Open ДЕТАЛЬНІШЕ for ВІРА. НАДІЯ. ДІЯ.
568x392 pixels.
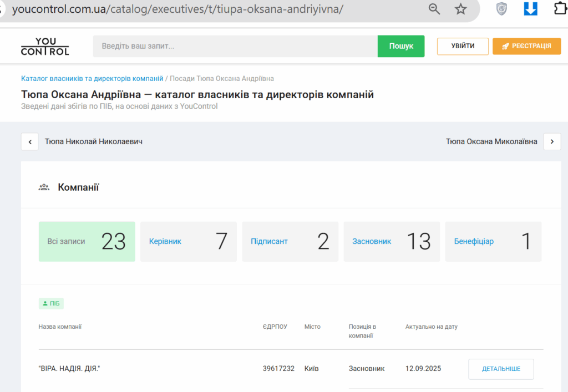[501, 369]
